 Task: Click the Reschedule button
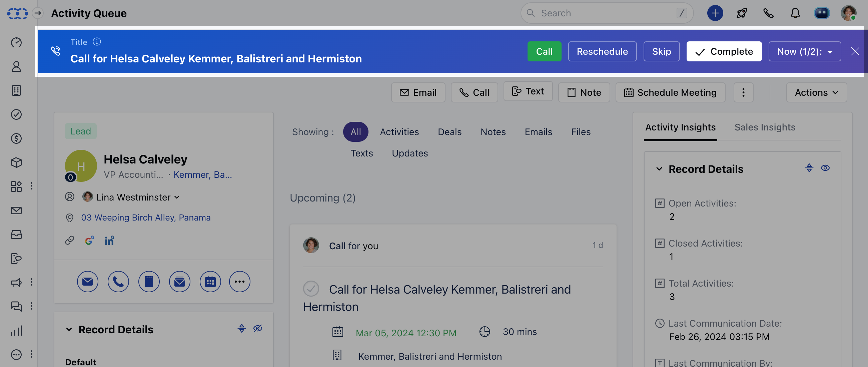602,51
